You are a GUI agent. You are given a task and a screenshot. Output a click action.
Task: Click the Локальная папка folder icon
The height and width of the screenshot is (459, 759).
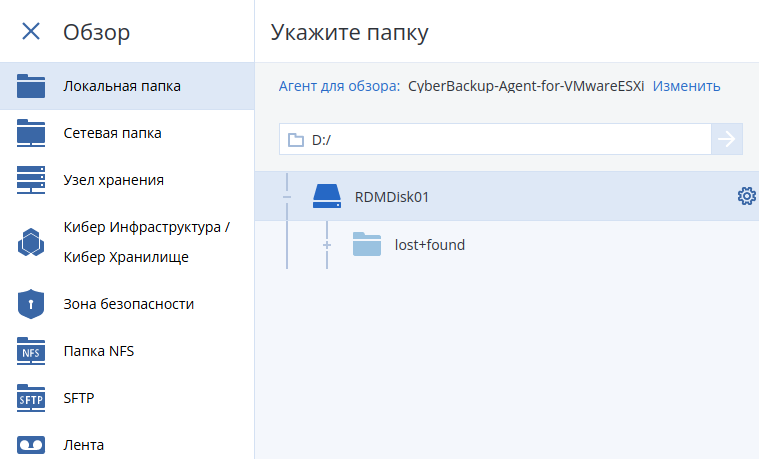31,86
